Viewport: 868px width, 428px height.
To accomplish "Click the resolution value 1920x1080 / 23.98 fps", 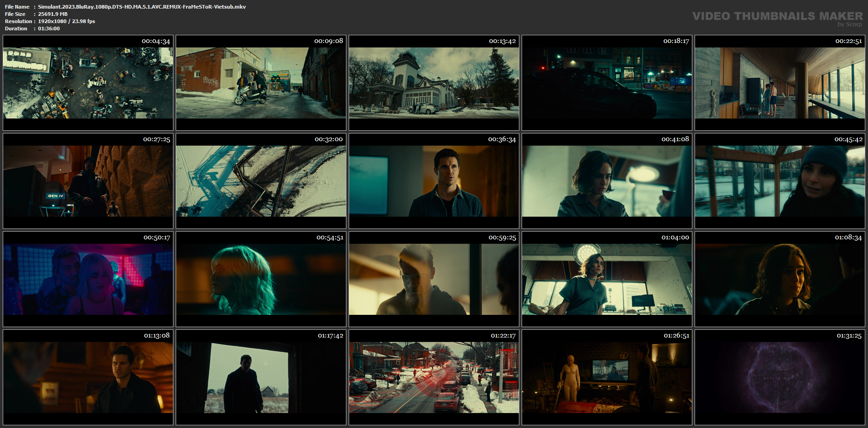I will pos(66,21).
